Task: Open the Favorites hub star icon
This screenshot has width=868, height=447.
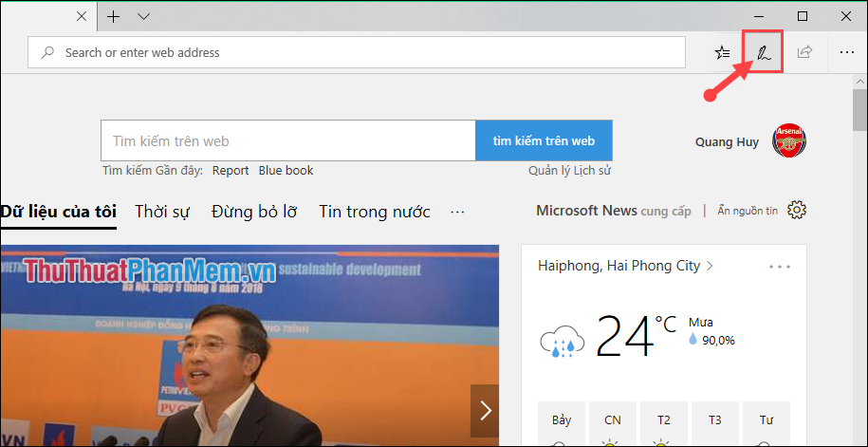Action: pyautogui.click(x=723, y=52)
